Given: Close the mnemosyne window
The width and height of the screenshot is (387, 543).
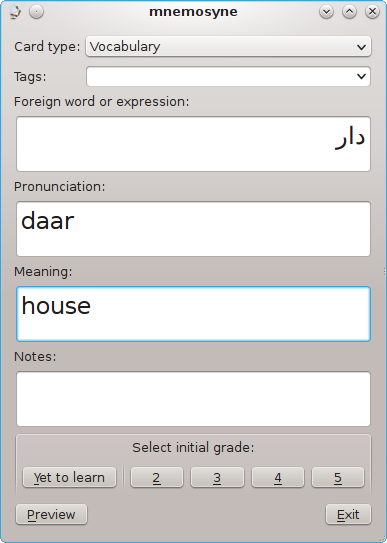Looking at the screenshot, I should tap(372, 12).
